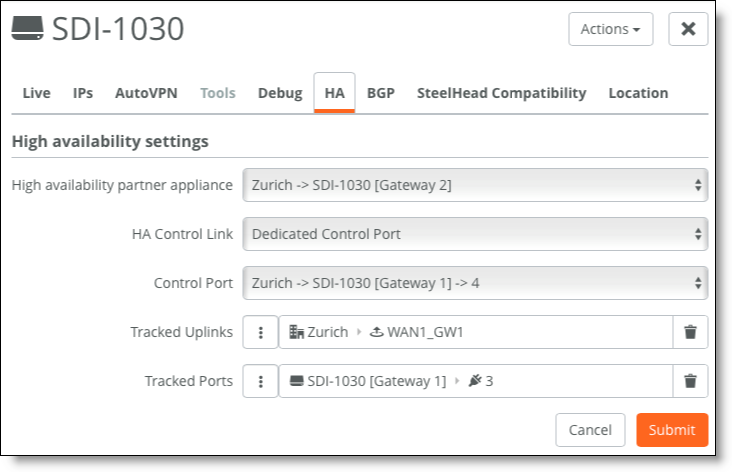
Task: Click the WAN1_GW1 uplink icon
Action: point(376,332)
